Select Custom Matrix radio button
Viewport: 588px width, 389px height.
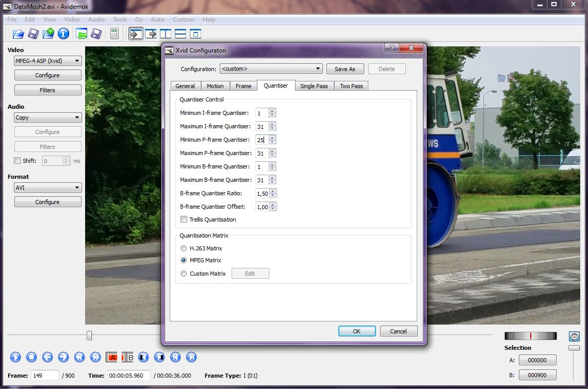(184, 274)
